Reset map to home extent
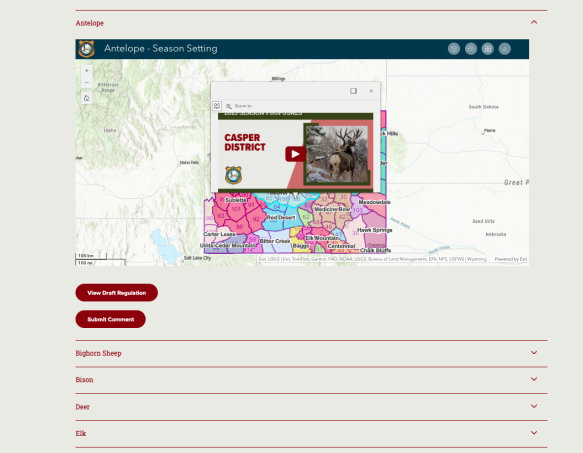The image size is (583, 453). (x=87, y=98)
